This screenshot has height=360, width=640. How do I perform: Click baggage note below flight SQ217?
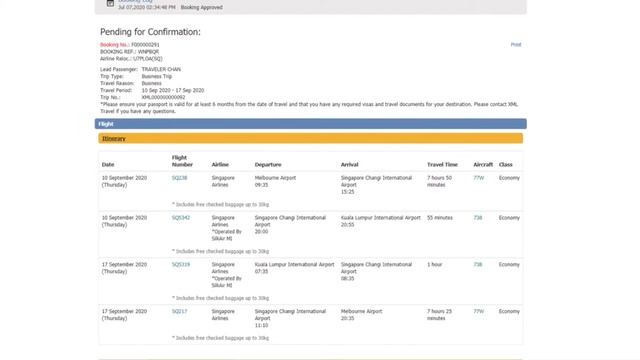[x=220, y=338]
